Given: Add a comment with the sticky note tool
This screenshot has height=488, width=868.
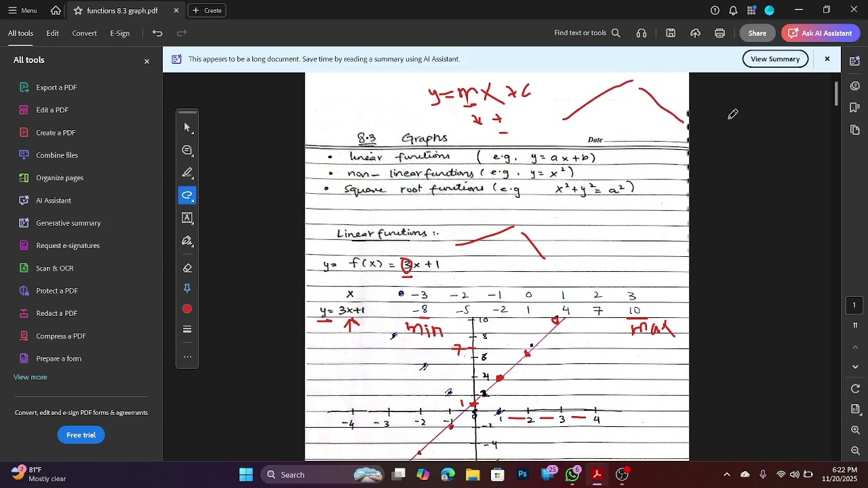Looking at the screenshot, I should coord(187,150).
